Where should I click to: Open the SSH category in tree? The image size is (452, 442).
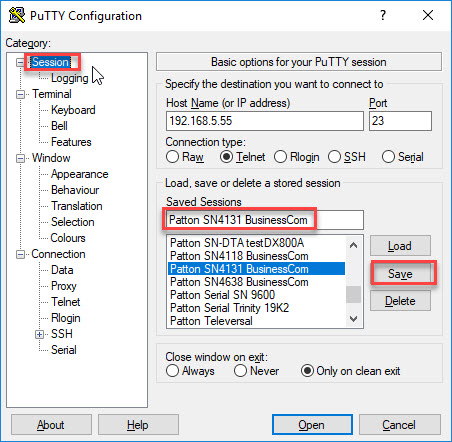point(62,334)
